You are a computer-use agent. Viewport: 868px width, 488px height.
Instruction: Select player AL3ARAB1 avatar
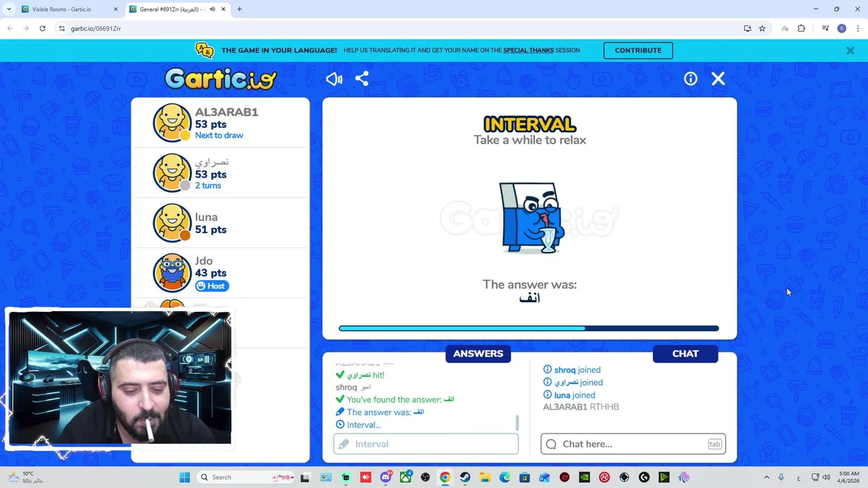pyautogui.click(x=172, y=123)
